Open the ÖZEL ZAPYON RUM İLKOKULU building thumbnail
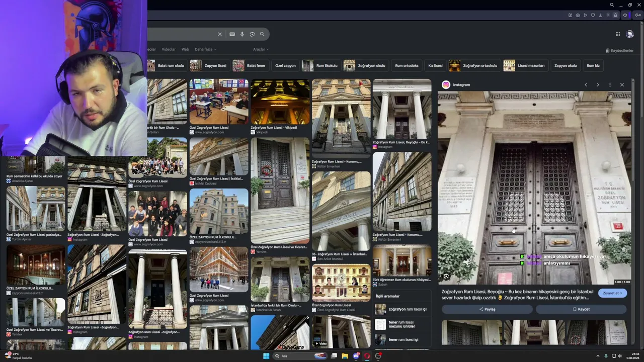This screenshot has height=362, width=644. click(219, 212)
